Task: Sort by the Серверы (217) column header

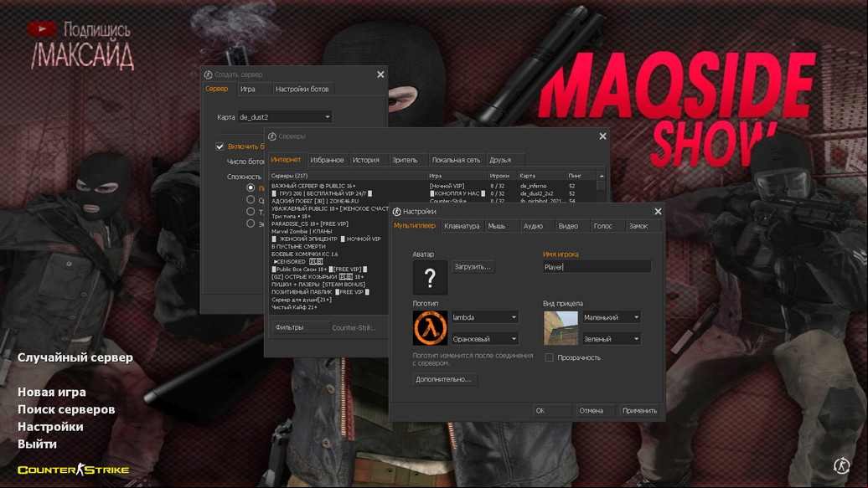Action: pyautogui.click(x=348, y=176)
